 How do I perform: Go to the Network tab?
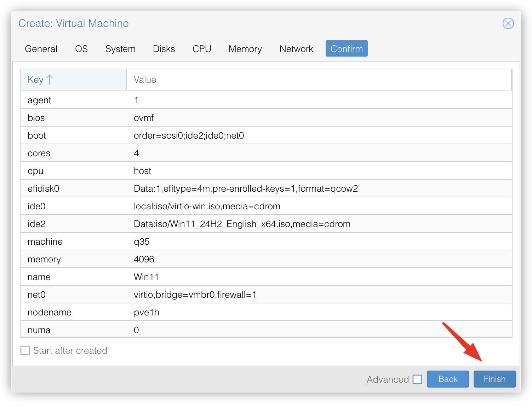(x=296, y=49)
